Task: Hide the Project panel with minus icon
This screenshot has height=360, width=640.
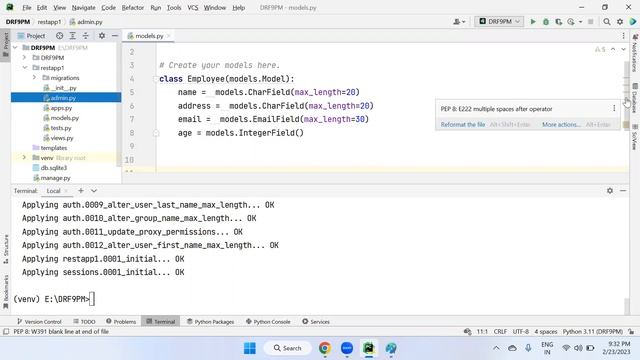Action: [x=115, y=36]
